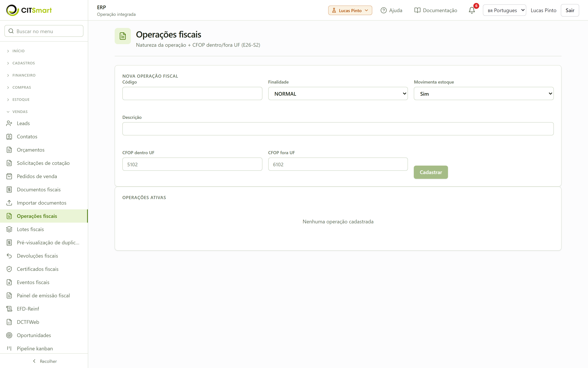
Task: Expand the CADASTROS menu section
Action: [x=24, y=63]
